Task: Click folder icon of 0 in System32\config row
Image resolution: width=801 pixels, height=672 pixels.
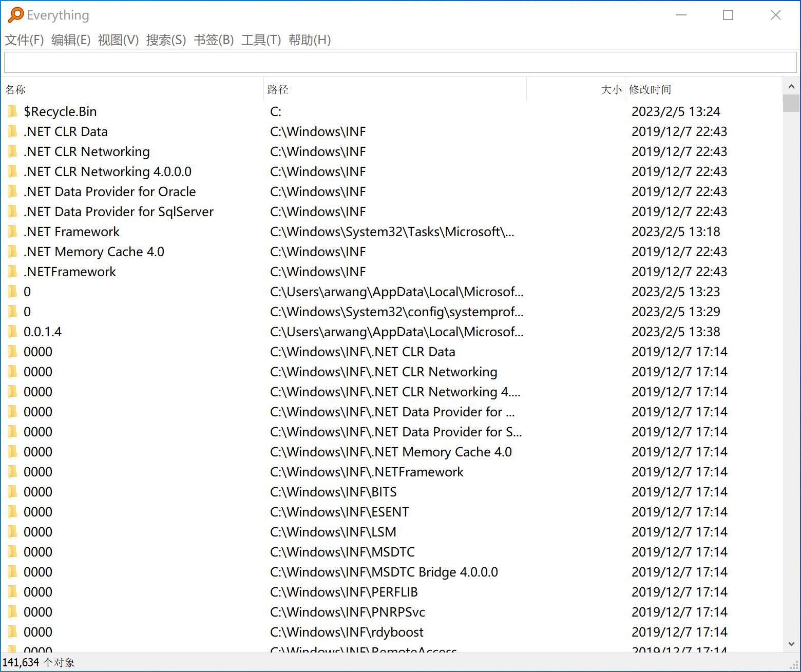Action: 13,312
